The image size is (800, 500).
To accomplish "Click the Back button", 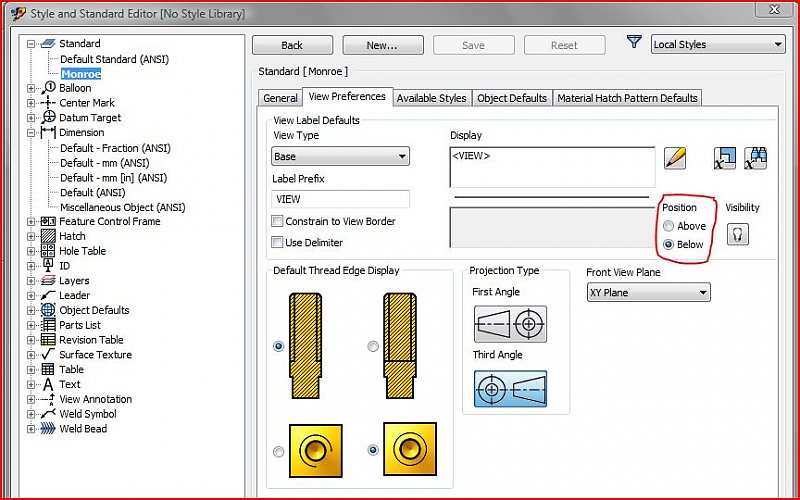I will [292, 45].
